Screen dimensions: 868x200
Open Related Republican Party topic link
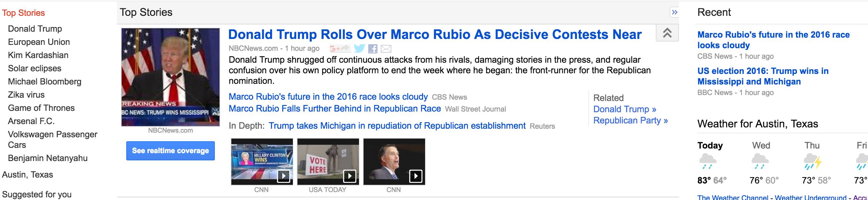[x=630, y=120]
